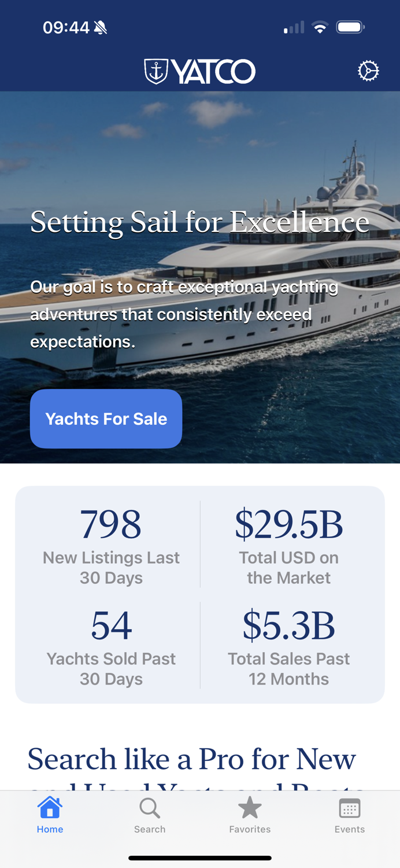The image size is (400, 868).
Task: Tap the Yachts For Sale button
Action: (x=106, y=418)
